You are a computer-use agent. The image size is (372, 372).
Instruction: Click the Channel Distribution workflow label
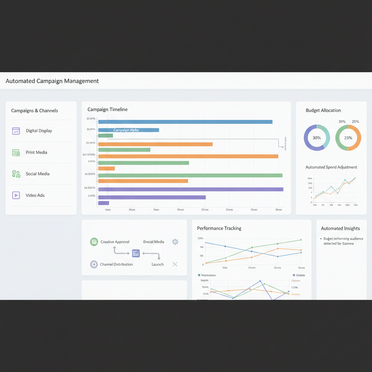[116, 264]
